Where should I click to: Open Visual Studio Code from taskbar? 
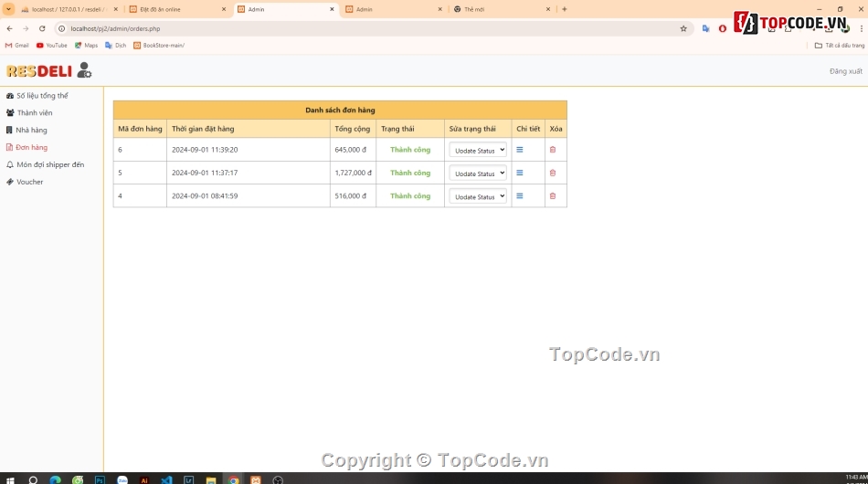coord(166,479)
